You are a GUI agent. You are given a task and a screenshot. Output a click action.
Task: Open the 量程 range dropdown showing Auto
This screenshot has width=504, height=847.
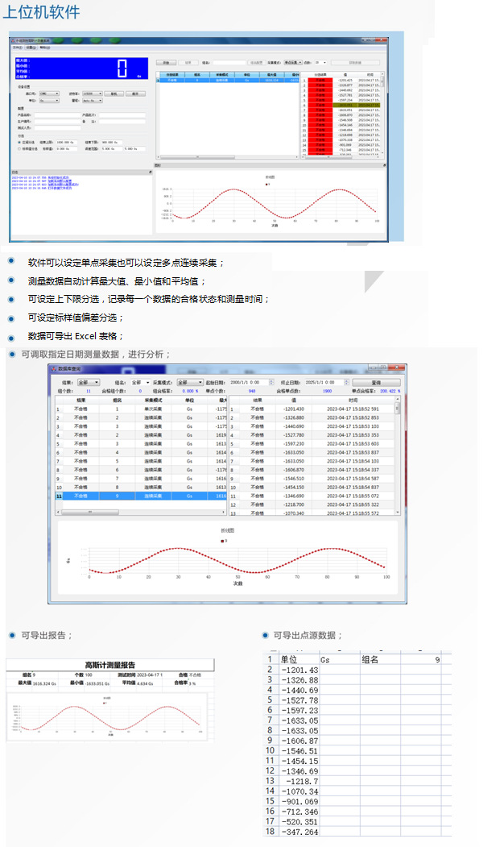point(92,101)
